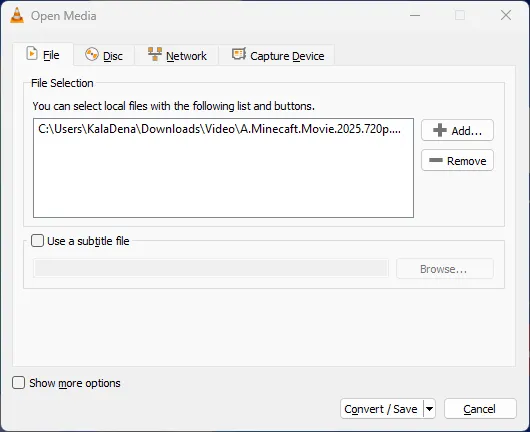The width and height of the screenshot is (530, 432).
Task: Click the Add... file button
Action: pyautogui.click(x=457, y=130)
